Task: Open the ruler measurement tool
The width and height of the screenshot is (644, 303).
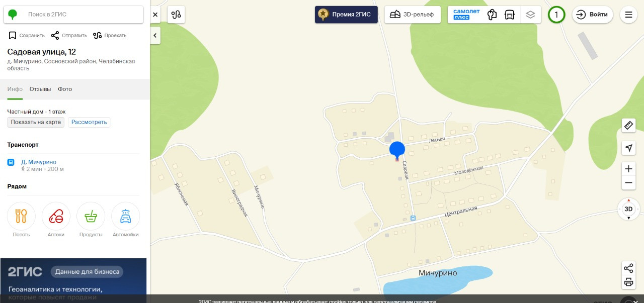Action: tap(628, 126)
